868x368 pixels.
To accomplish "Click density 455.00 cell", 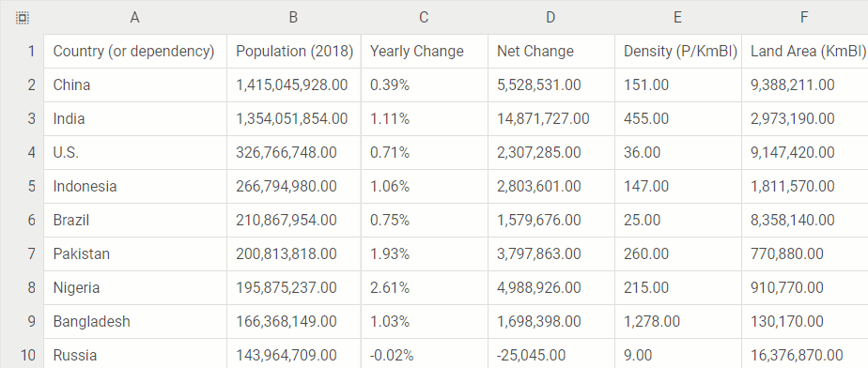I will pyautogui.click(x=677, y=119).
